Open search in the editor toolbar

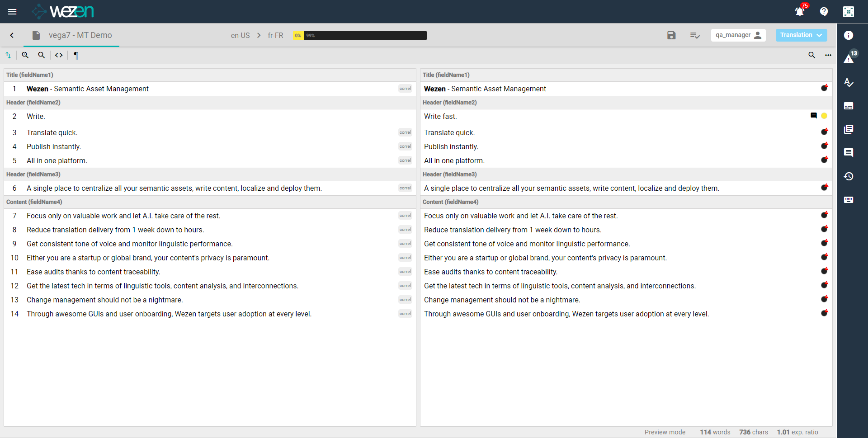(812, 55)
